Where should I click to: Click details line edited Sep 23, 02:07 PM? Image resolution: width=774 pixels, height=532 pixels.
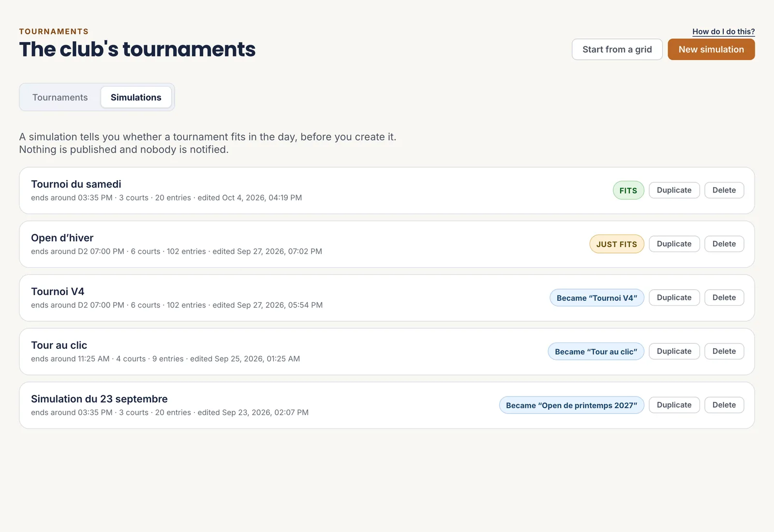[170, 413]
